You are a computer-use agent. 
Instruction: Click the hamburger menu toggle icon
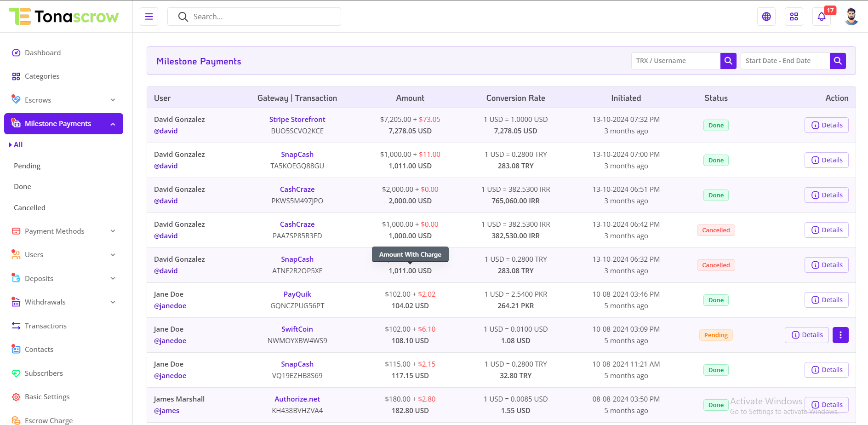(148, 17)
